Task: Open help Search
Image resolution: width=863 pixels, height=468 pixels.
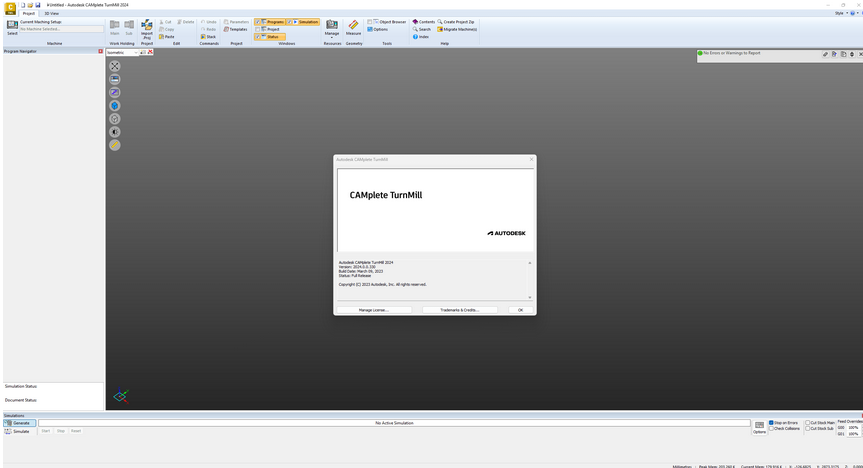Action: point(422,29)
